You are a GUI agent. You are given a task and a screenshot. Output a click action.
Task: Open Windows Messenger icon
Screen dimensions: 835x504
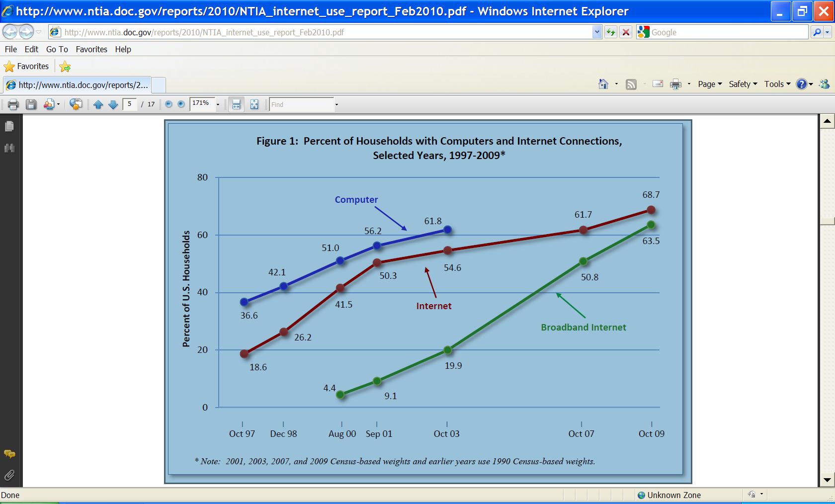(824, 84)
